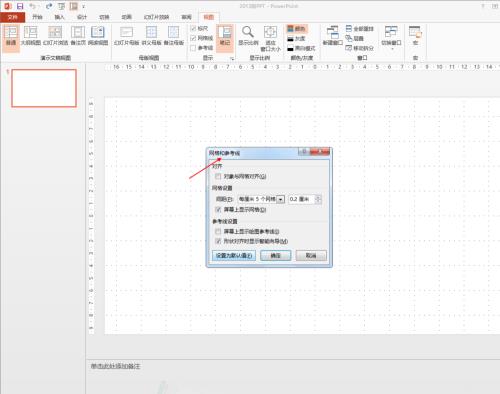Open the 文件 File tab
Image resolution: width=500 pixels, height=394 pixels.
(12, 17)
